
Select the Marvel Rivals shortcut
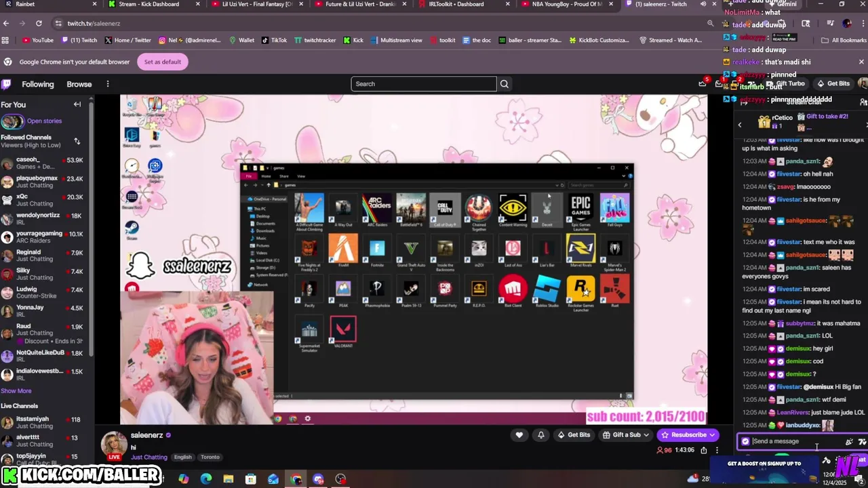580,250
